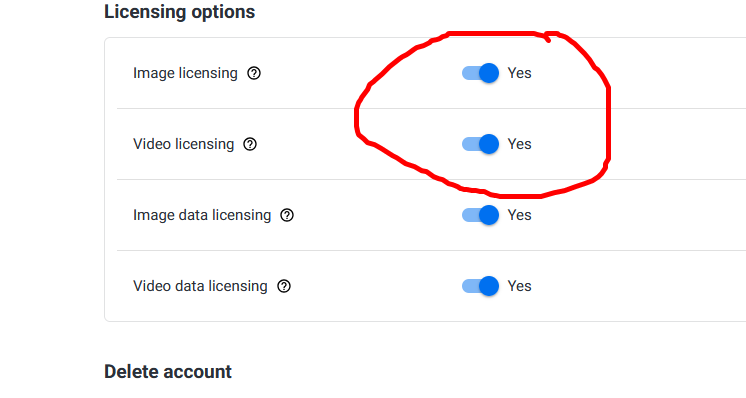Click the divider line below Video licensing row
Viewport: 746px width, 398px height.
[x=431, y=179]
